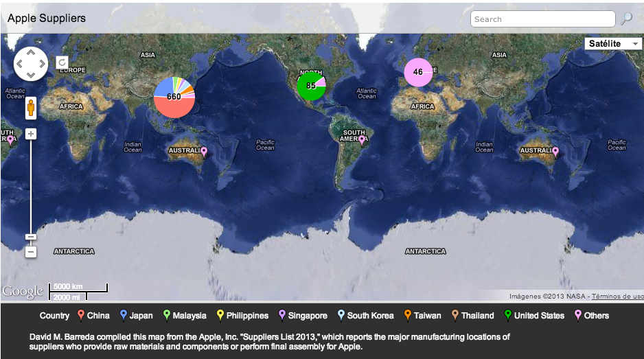Click the Apple Suppliers title
Screen dimensions: 644x359
click(47, 19)
